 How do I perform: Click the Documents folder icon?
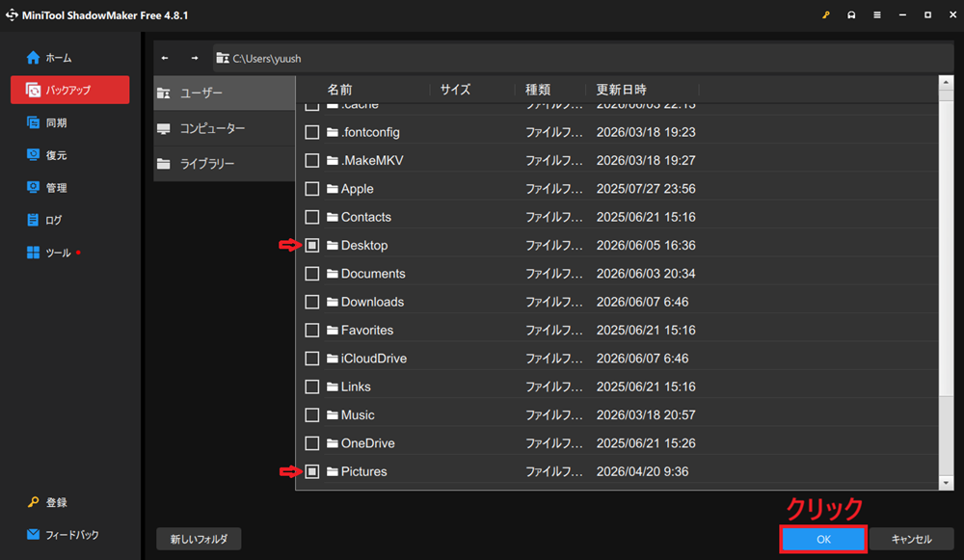click(333, 274)
